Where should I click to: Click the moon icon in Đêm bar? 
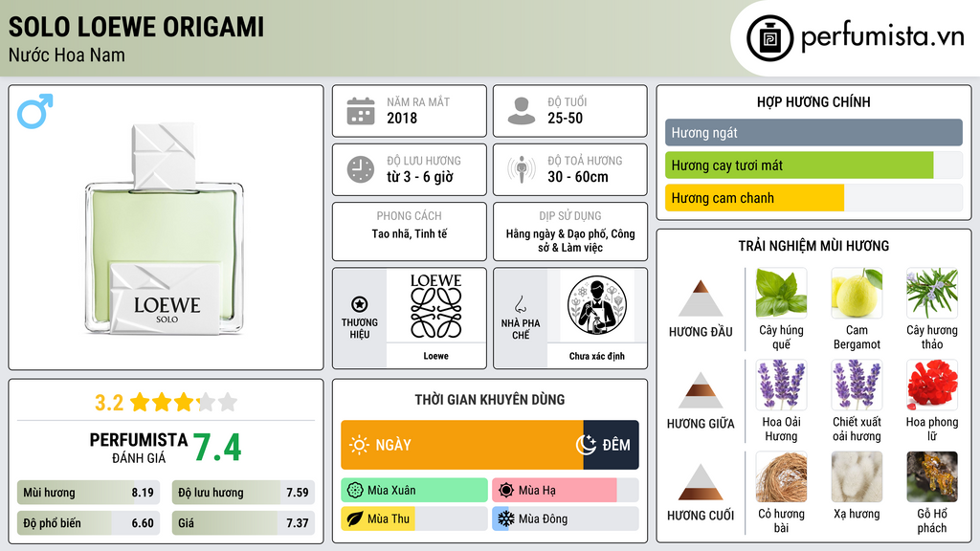(587, 445)
